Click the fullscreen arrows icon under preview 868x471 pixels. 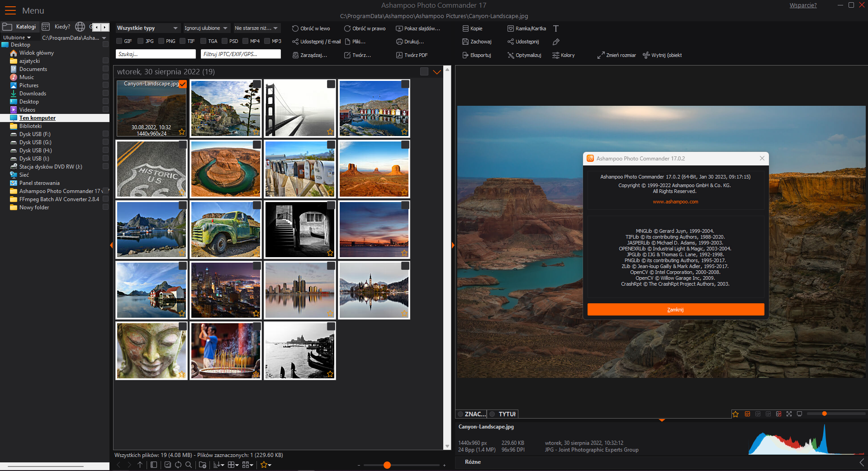point(789,414)
